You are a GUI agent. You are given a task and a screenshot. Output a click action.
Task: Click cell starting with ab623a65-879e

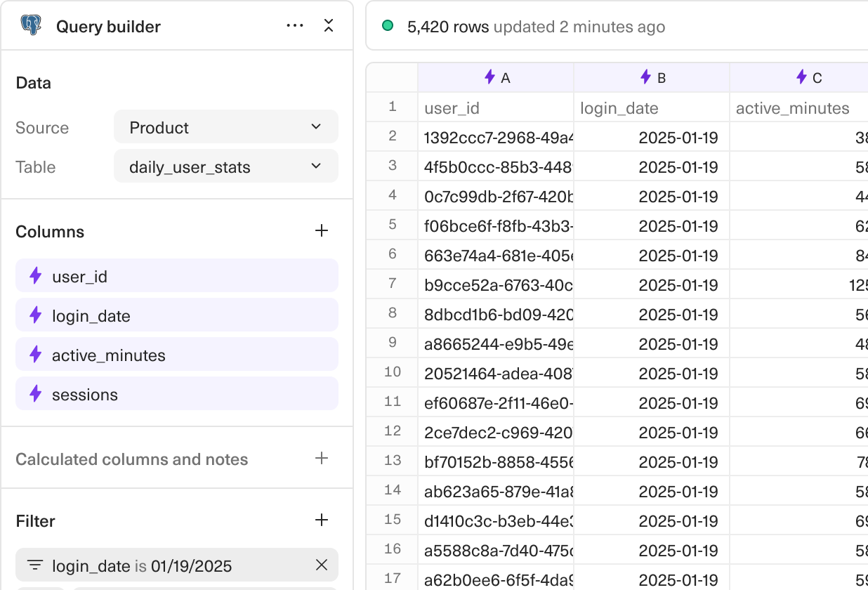(x=496, y=491)
